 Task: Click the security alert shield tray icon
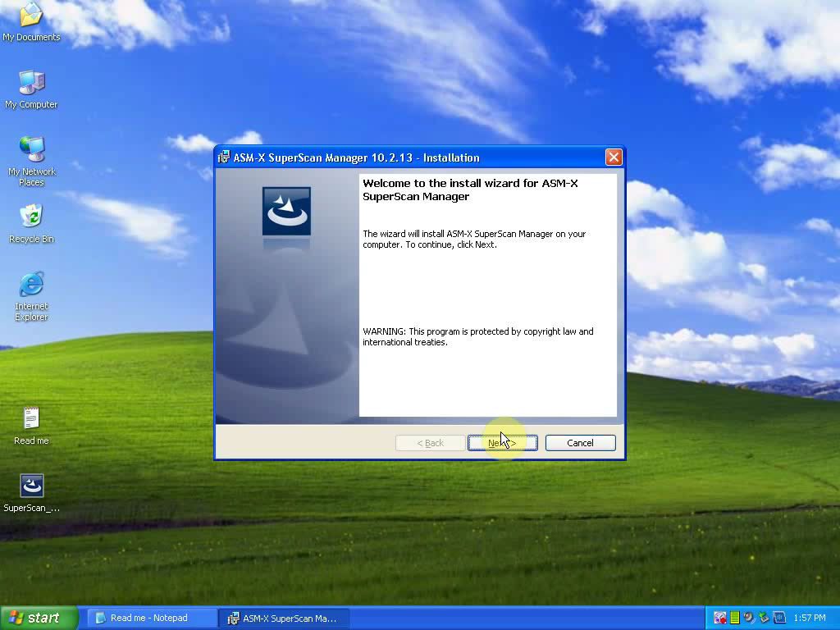720,618
